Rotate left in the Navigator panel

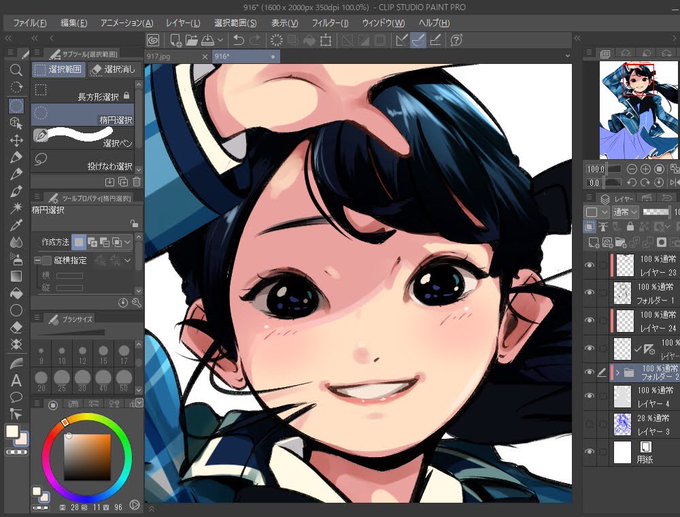coord(632,182)
